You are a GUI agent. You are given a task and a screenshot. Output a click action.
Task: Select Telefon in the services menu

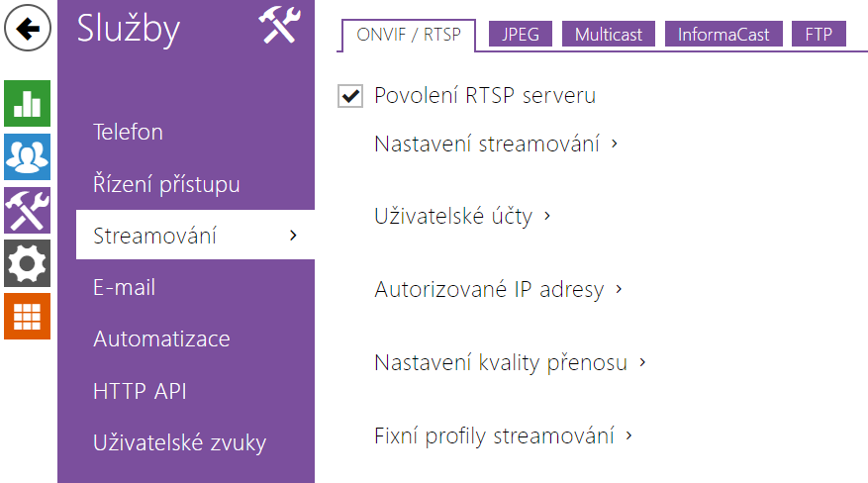pos(128,132)
